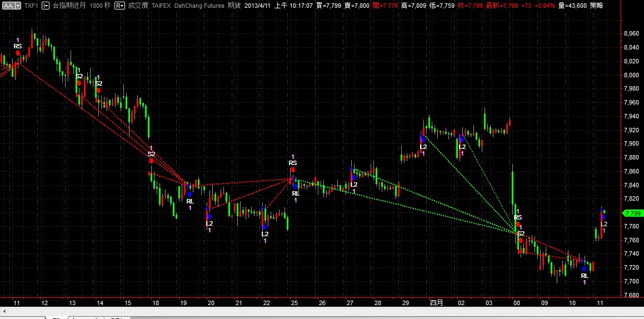Click the TXF1 symbol label

point(31,6)
